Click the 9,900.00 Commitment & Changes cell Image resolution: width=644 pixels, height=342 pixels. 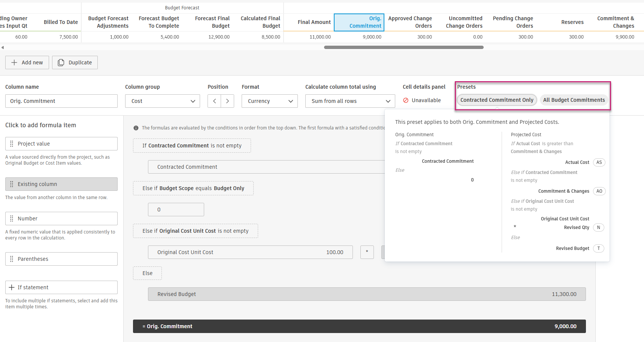click(x=612, y=37)
